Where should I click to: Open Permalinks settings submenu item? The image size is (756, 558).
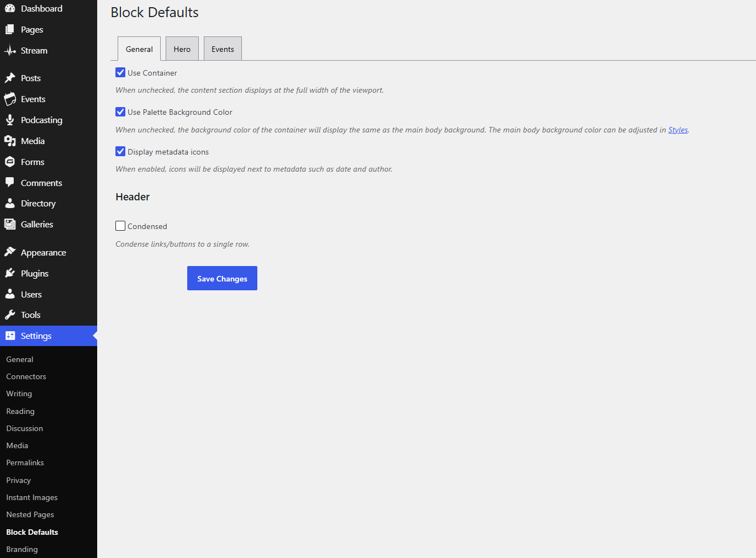(x=25, y=463)
